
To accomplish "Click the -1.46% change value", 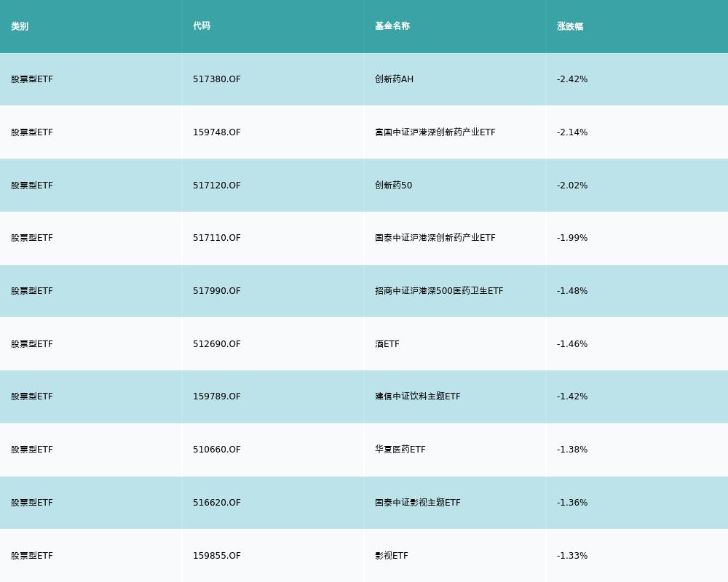I will pyautogui.click(x=572, y=344).
